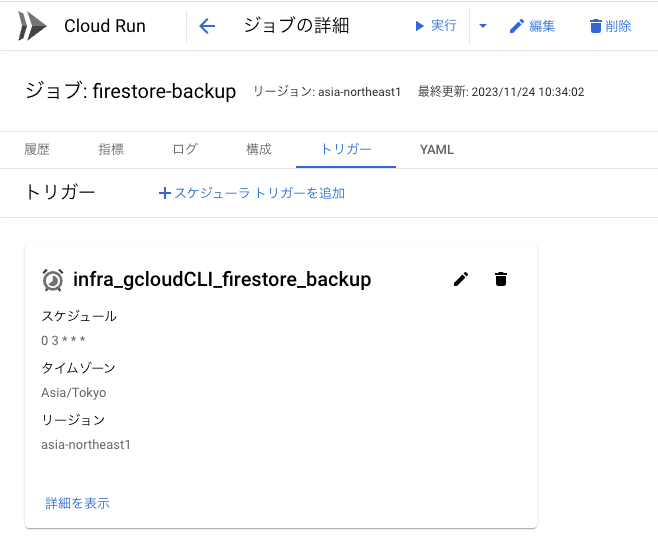Switch to the 履歴 tab

(37, 149)
